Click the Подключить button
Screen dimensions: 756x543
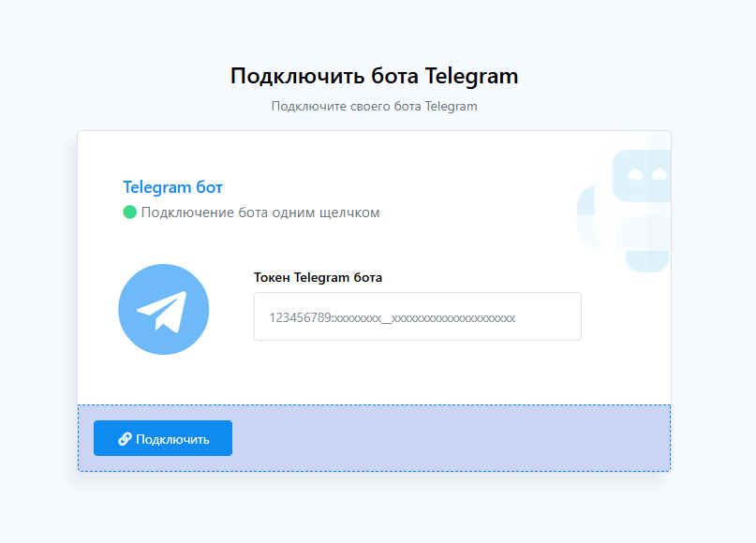coord(163,438)
